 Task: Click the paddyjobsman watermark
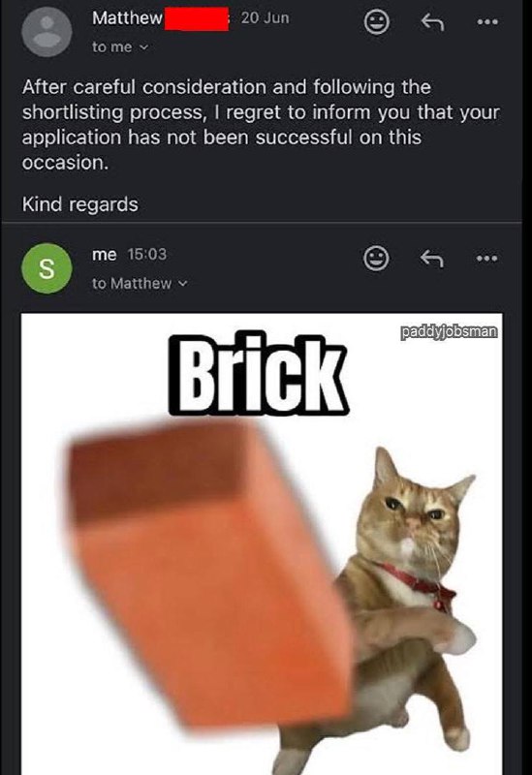448,331
